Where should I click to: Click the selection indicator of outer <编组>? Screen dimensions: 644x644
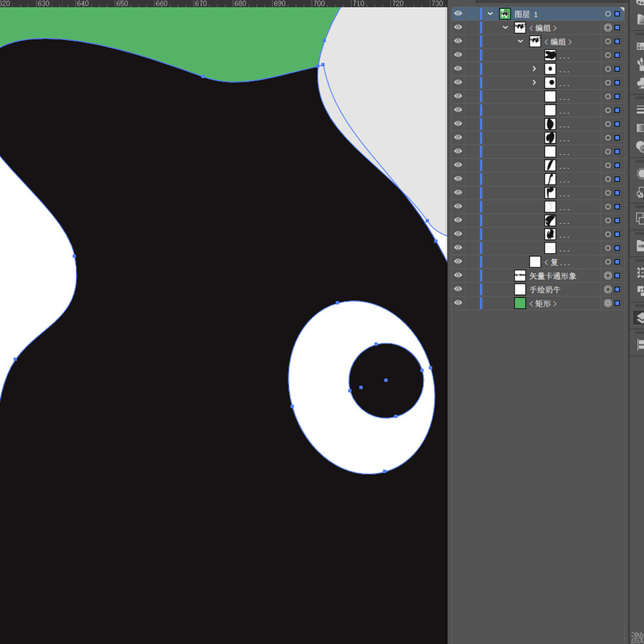(x=618, y=27)
